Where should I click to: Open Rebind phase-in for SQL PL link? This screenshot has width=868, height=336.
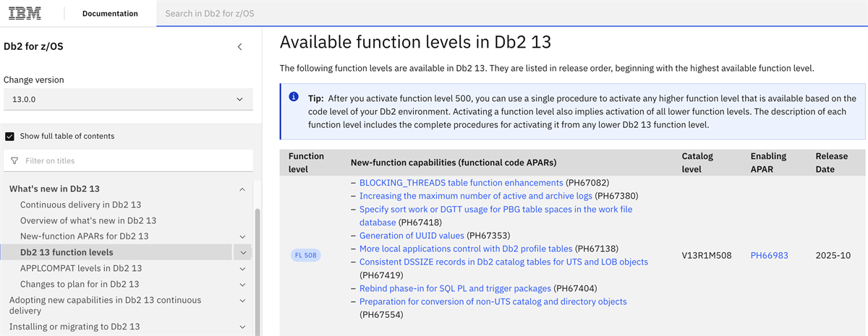coord(455,288)
